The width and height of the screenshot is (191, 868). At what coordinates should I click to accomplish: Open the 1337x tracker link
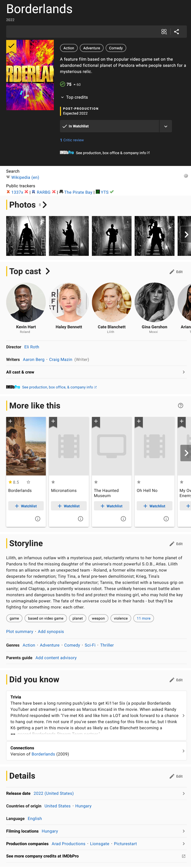[17, 192]
